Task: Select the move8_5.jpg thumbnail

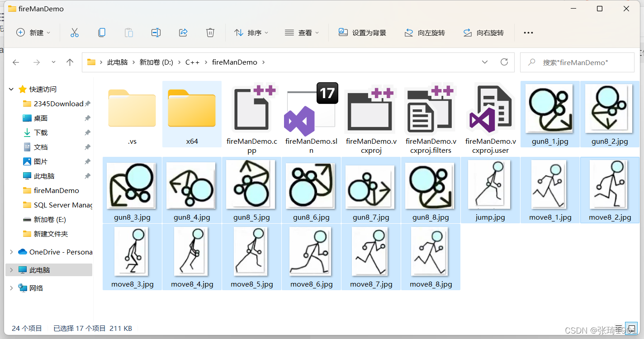Action: click(251, 251)
